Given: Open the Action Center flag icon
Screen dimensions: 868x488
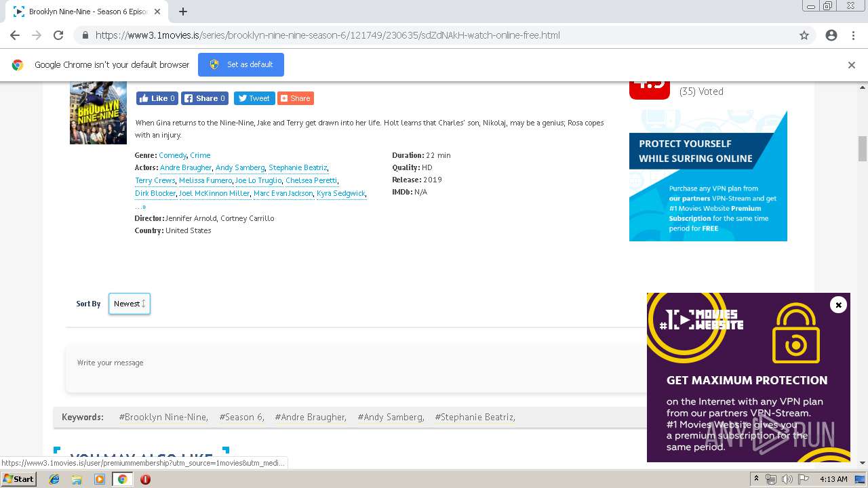Looking at the screenshot, I should [803, 479].
